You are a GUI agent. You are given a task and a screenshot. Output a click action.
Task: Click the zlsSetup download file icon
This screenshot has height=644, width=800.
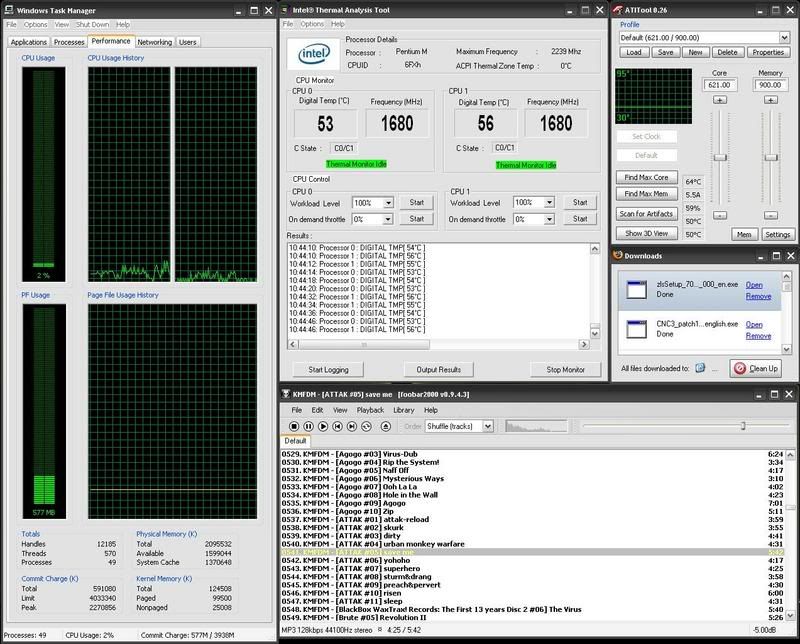pos(636,289)
